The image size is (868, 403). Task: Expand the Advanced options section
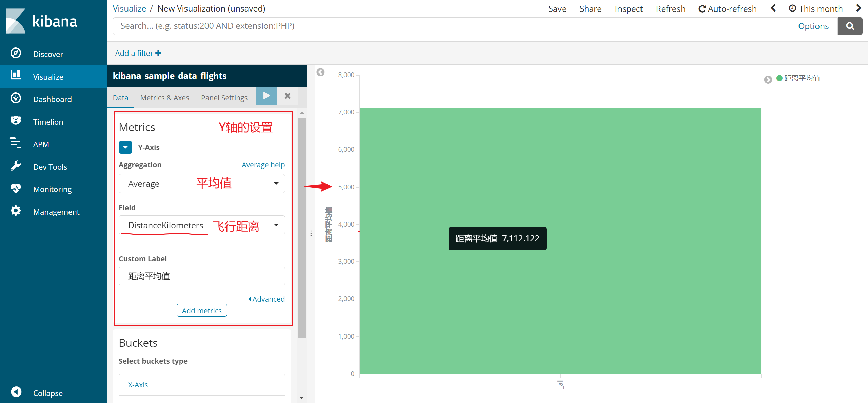267,299
